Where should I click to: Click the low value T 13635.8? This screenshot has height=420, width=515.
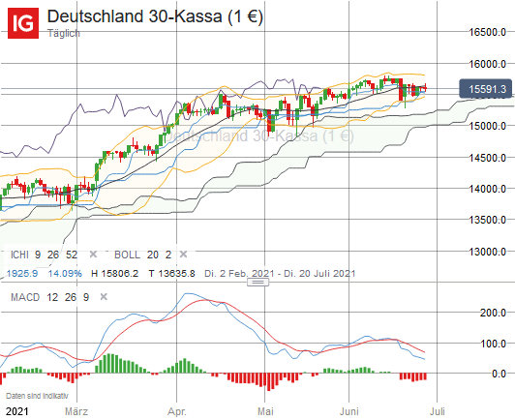(x=171, y=273)
